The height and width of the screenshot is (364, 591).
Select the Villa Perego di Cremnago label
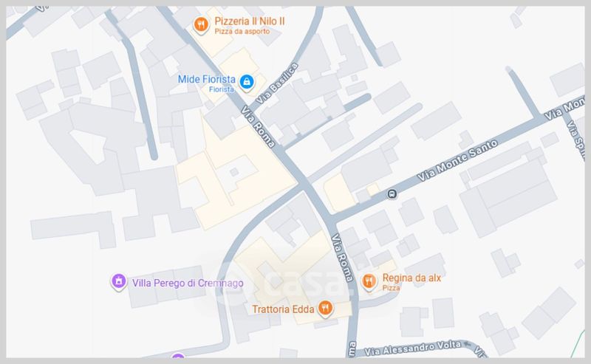188,283
